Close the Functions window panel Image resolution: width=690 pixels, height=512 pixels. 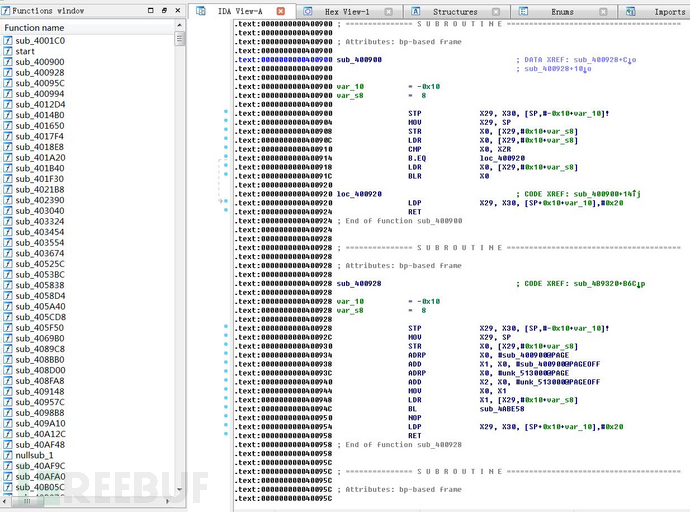178,10
